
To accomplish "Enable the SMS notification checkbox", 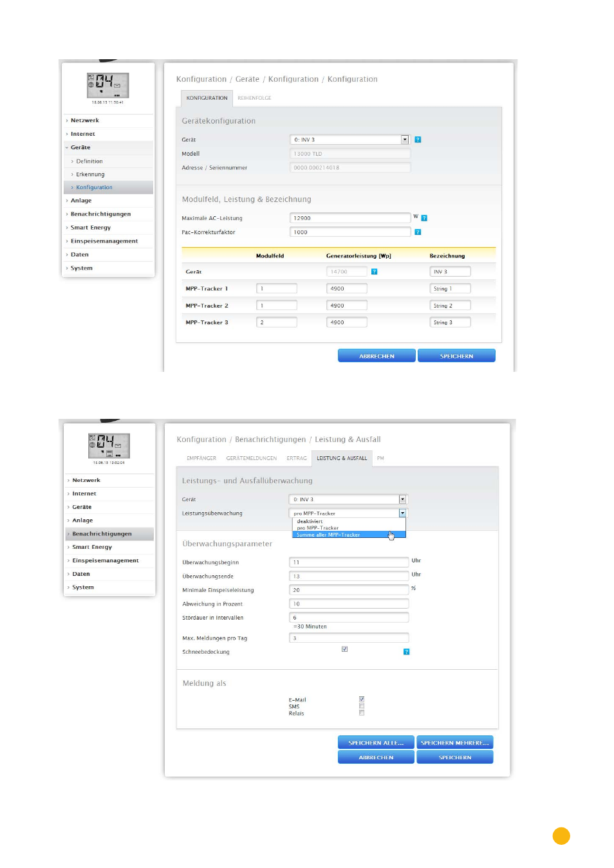I will click(362, 706).
